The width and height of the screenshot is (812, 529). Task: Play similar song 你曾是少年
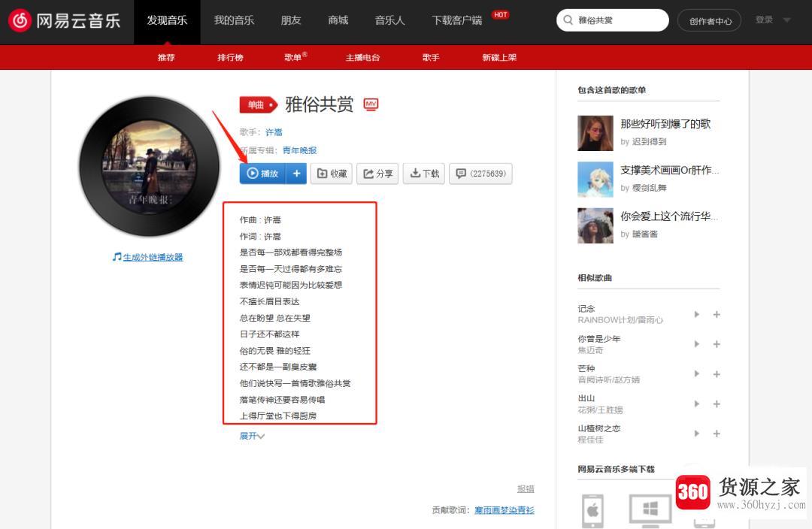[x=696, y=343]
